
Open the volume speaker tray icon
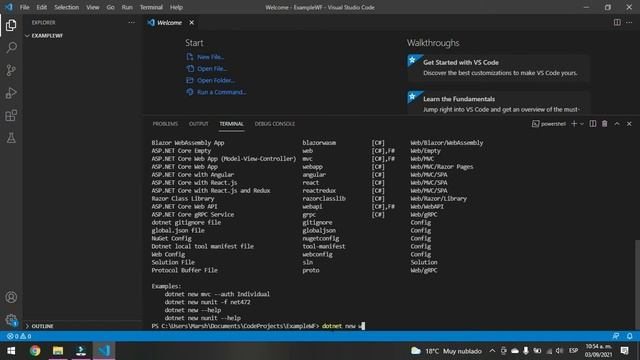point(559,351)
